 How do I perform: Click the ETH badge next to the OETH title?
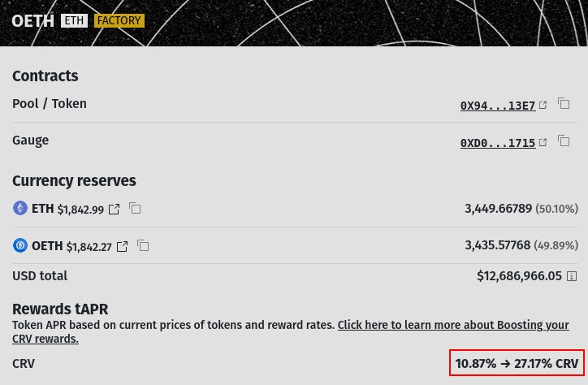(x=74, y=20)
